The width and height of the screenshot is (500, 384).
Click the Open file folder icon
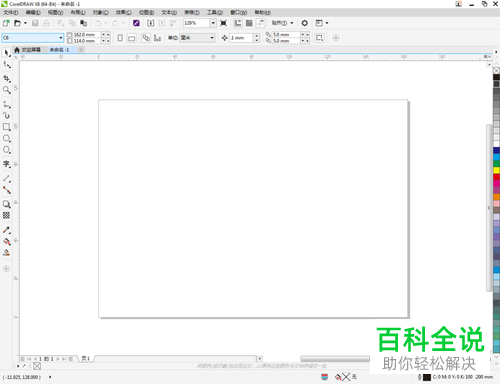(x=17, y=23)
